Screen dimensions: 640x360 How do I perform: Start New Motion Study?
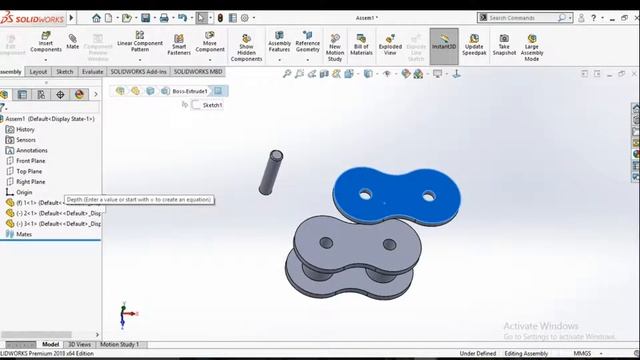(335, 48)
